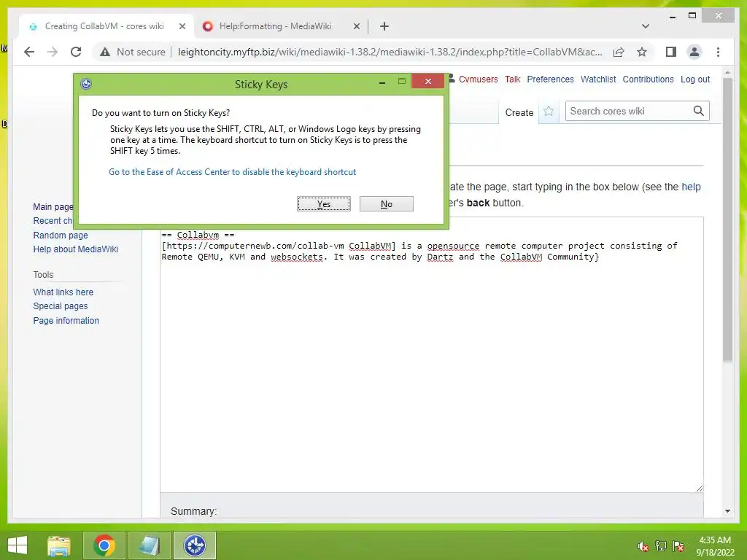
Task: Open the Random page sidebar link
Action: pos(61,236)
